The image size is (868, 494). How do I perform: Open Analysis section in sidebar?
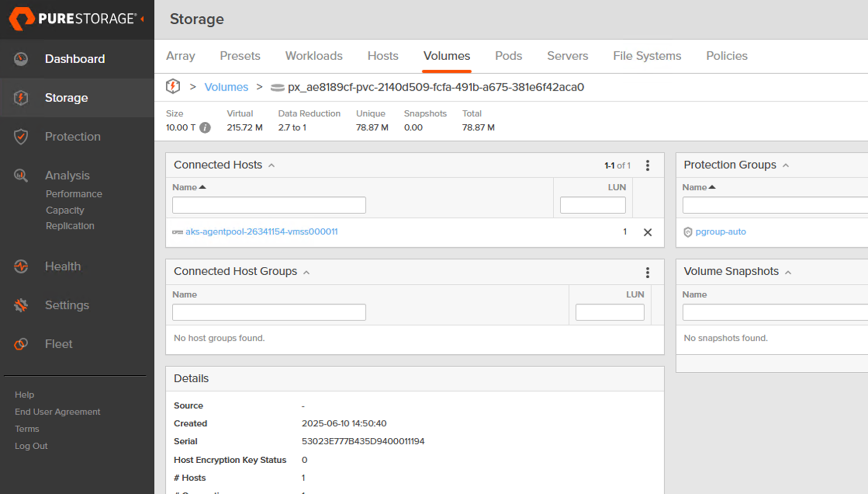click(x=67, y=175)
